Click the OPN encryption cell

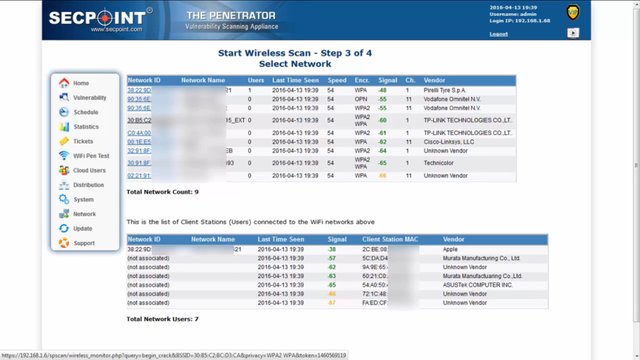(361, 99)
